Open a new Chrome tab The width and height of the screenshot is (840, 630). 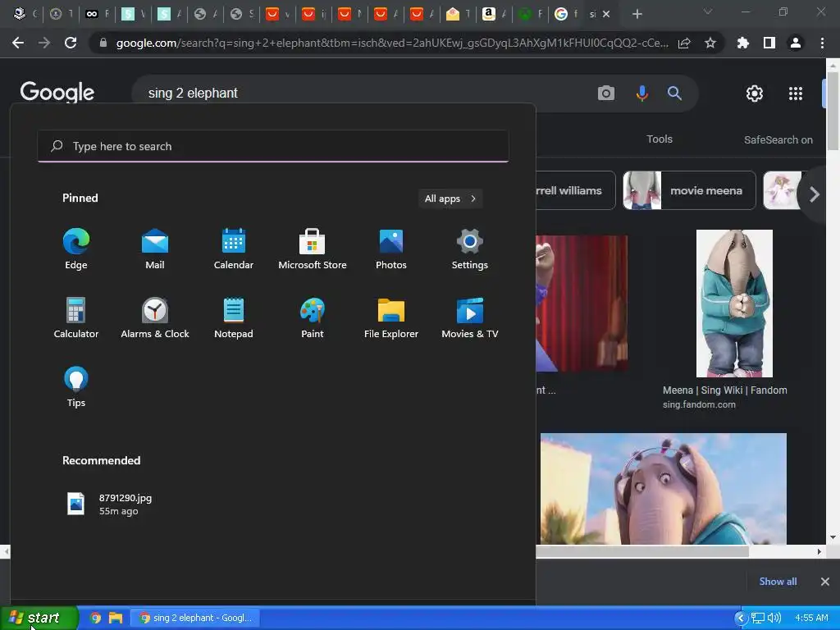point(637,14)
